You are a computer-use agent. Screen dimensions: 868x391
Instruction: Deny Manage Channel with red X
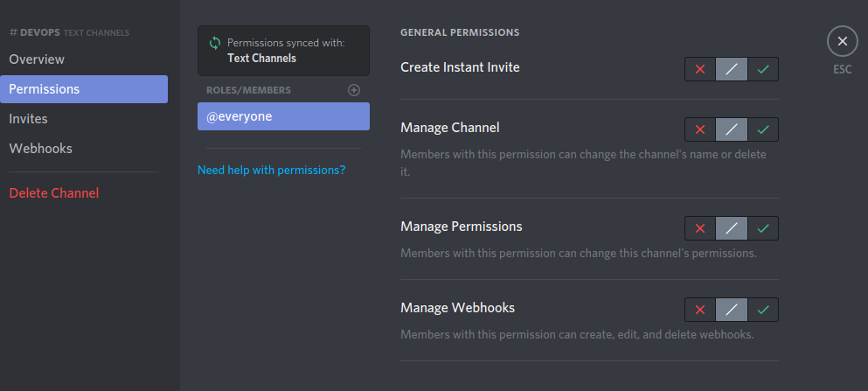point(700,129)
